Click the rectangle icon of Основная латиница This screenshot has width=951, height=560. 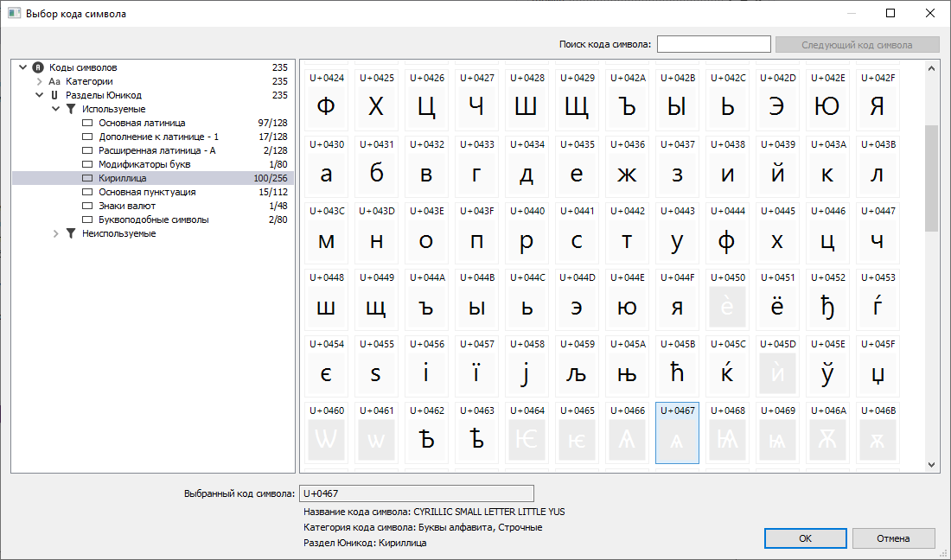[87, 123]
